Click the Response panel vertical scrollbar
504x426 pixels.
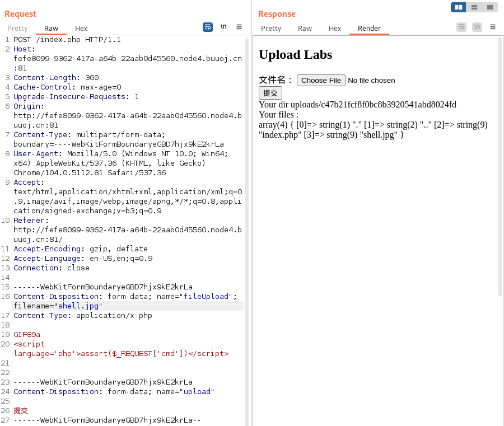[x=500, y=167]
